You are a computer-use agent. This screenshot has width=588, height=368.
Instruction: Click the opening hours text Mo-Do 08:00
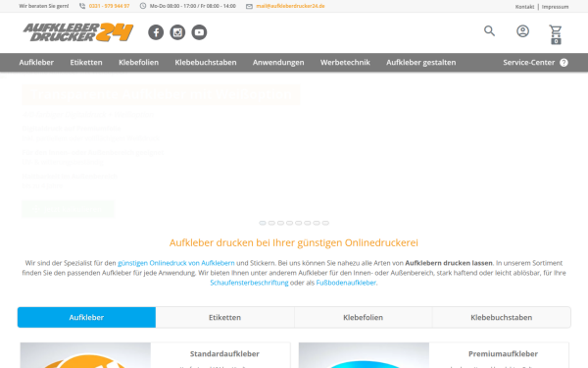(193, 6)
